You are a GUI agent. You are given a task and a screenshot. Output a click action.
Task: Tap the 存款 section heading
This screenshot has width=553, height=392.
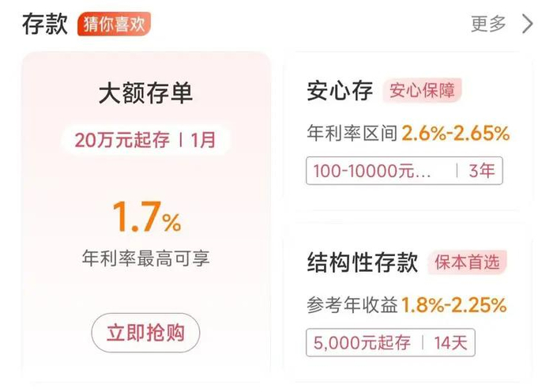(x=44, y=24)
